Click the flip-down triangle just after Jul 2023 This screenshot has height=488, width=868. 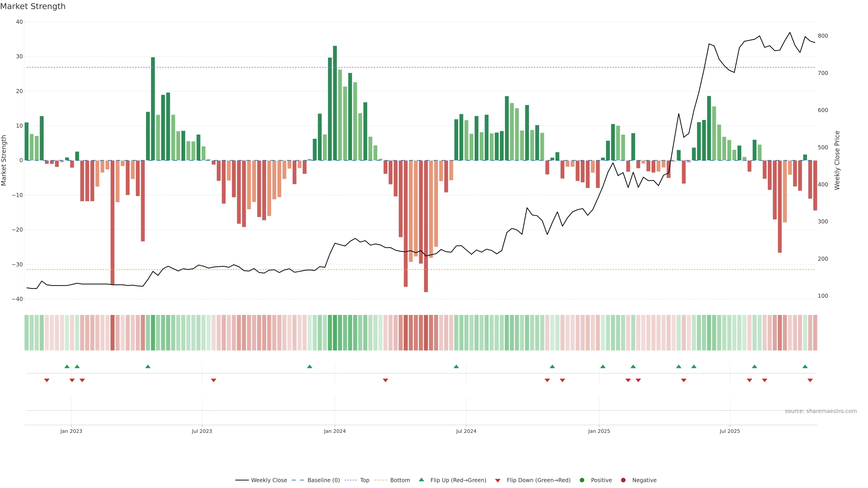214,380
